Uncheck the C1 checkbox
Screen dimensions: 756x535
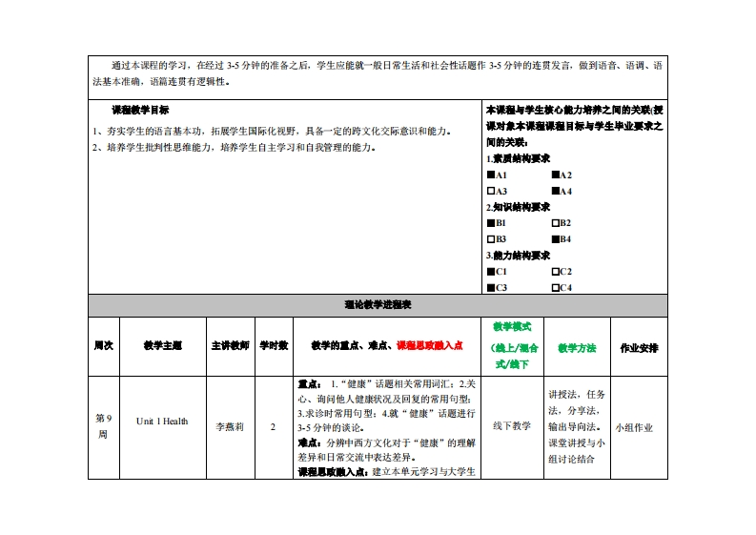coord(490,272)
